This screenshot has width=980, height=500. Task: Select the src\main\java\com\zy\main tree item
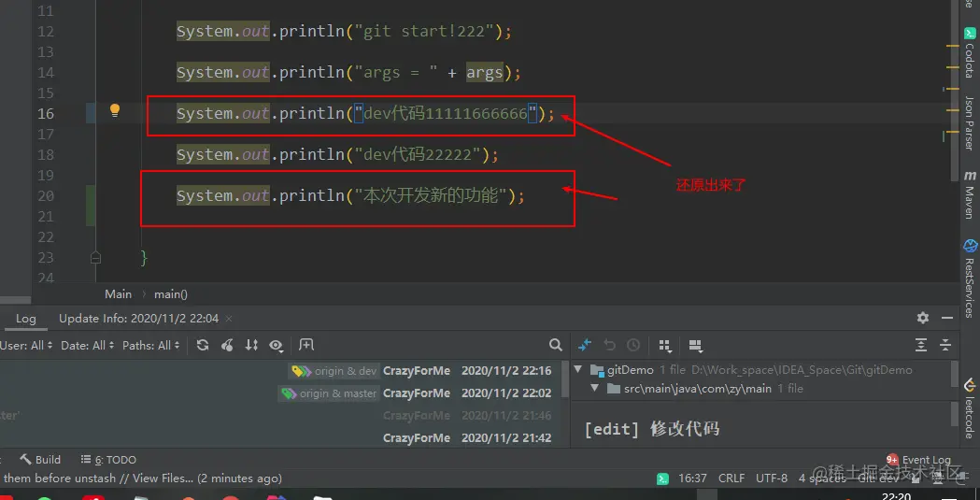tap(698, 389)
